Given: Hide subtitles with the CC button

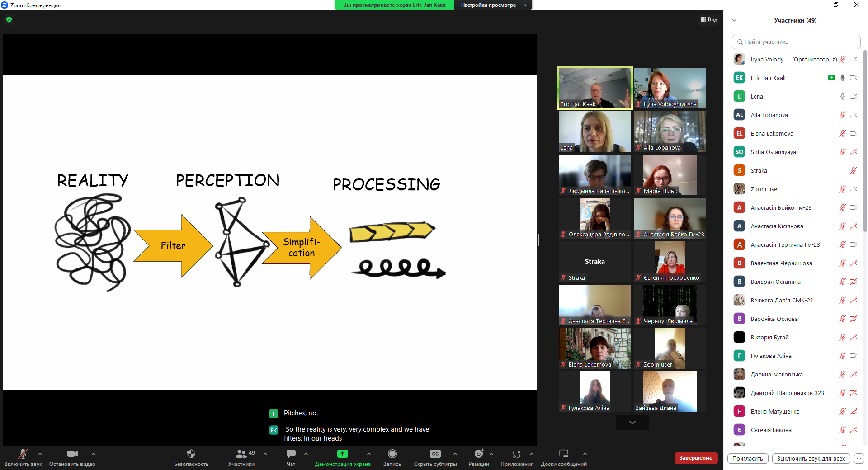Looking at the screenshot, I should click(x=435, y=454).
